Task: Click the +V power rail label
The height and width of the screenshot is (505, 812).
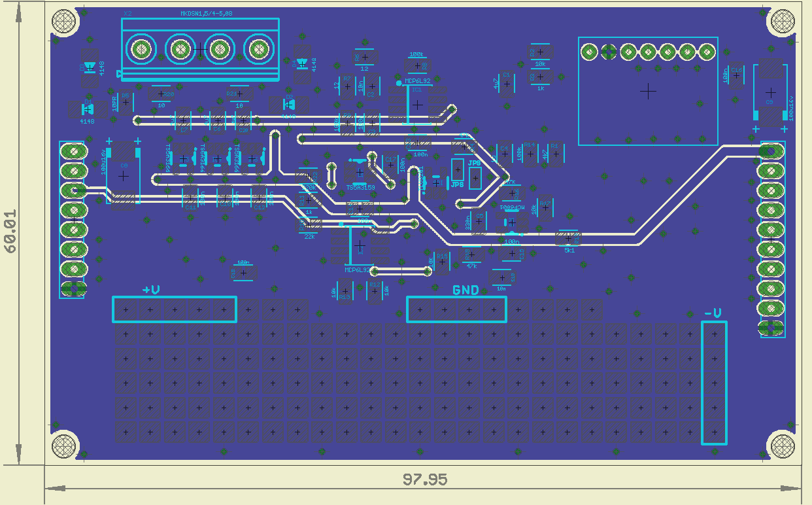Action: tap(151, 290)
